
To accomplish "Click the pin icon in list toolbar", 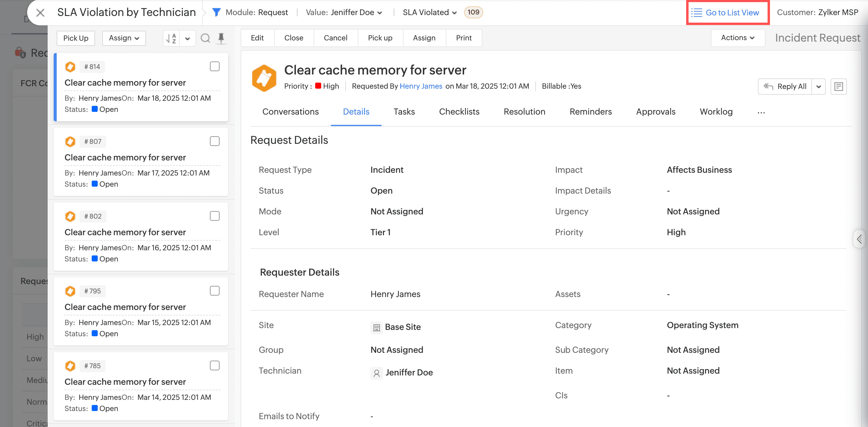I will point(221,38).
